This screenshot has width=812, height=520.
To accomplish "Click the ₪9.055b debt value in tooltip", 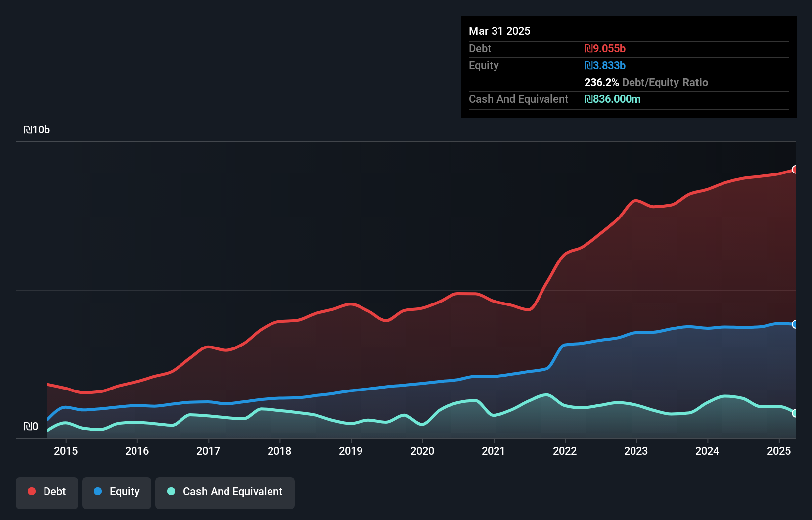I will 605,48.
